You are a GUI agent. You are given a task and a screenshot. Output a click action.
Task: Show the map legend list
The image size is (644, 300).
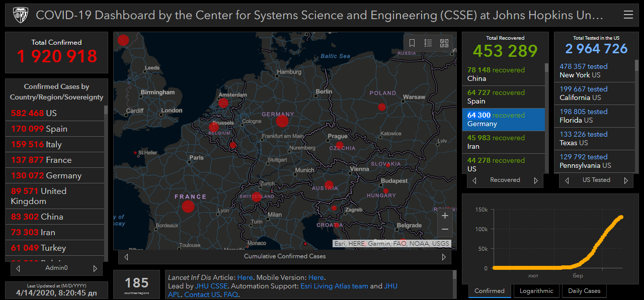click(x=428, y=43)
